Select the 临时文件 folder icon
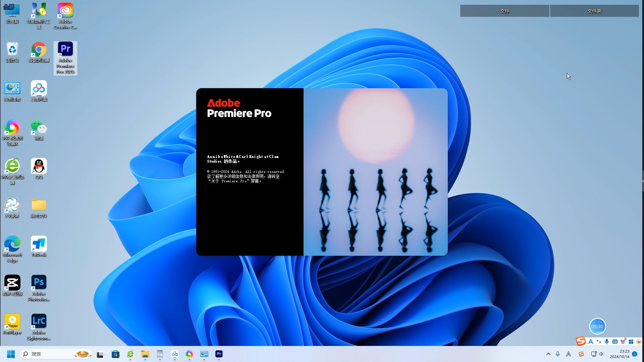The height and width of the screenshot is (362, 644). 39,208
